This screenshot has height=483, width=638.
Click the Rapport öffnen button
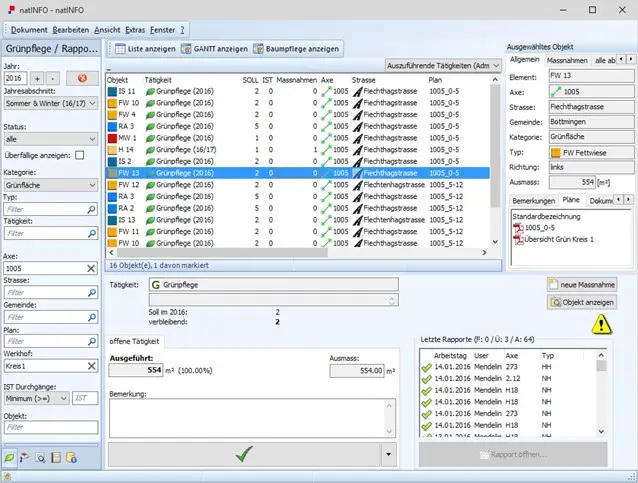tap(513, 455)
